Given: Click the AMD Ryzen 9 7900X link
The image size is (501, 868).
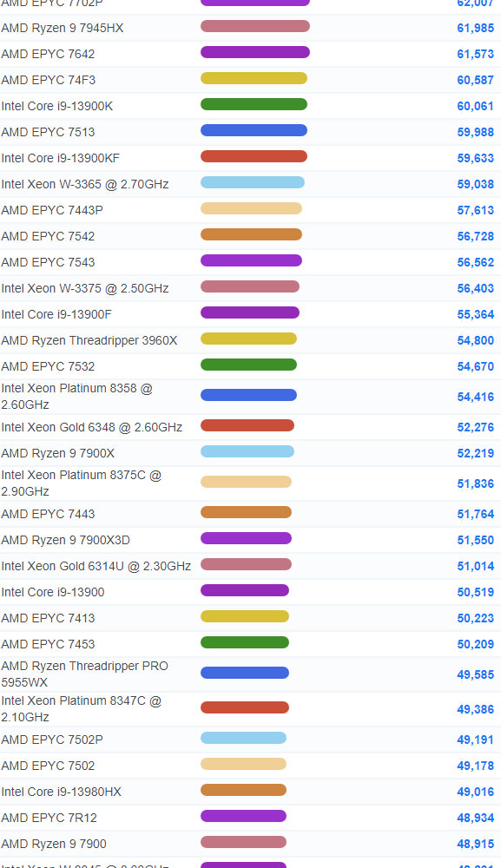Looking at the screenshot, I should (x=57, y=453).
